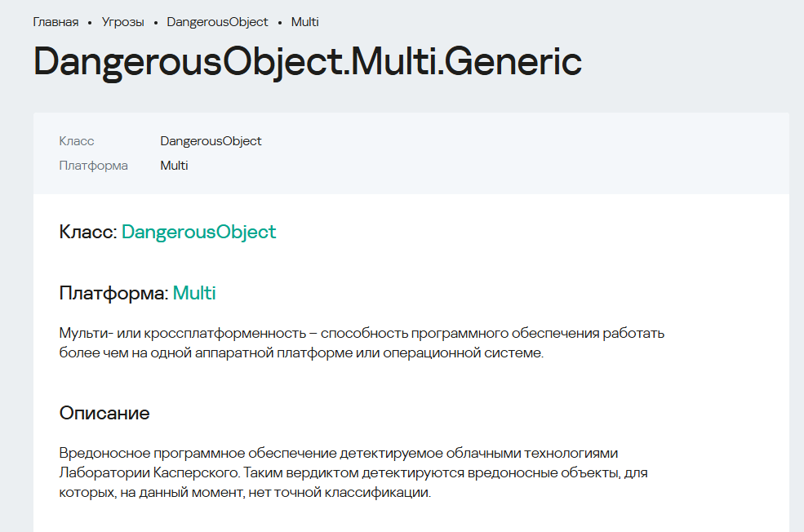Click the word 'кроссплатформенность' in the platform paragraph
The height and width of the screenshot is (532, 804).
tap(225, 333)
